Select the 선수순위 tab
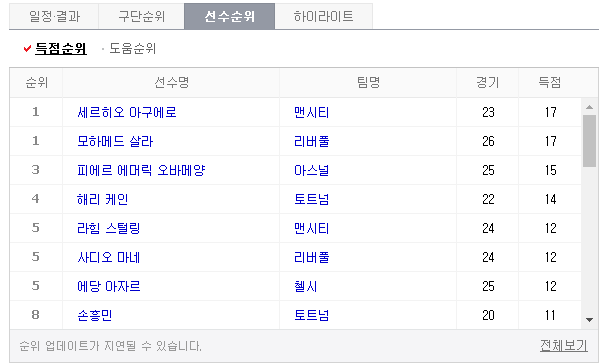The image size is (601, 363). (x=230, y=16)
